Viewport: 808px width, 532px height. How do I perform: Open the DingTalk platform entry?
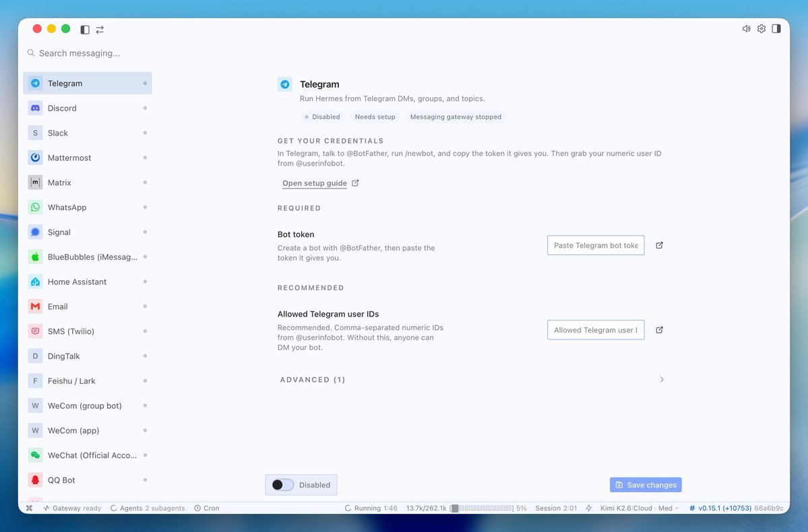coord(87,356)
